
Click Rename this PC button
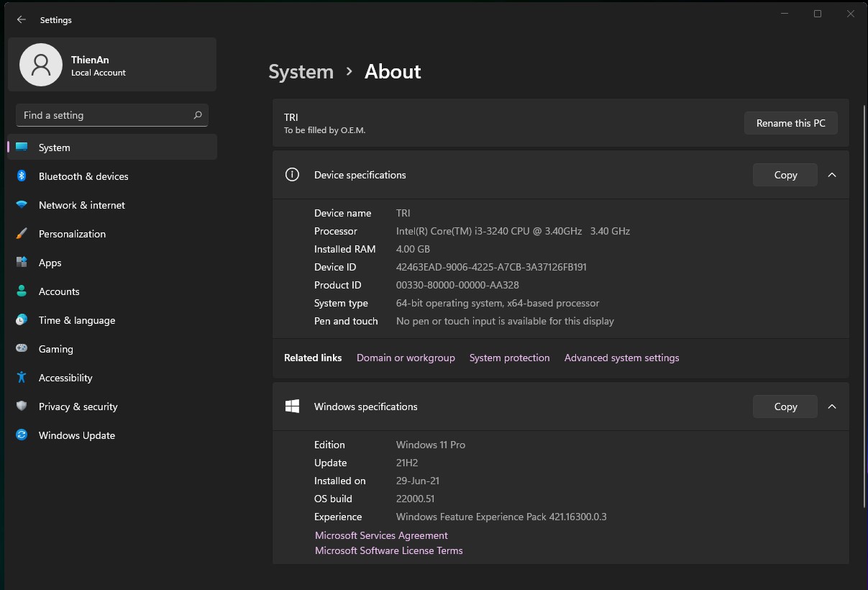tap(791, 123)
